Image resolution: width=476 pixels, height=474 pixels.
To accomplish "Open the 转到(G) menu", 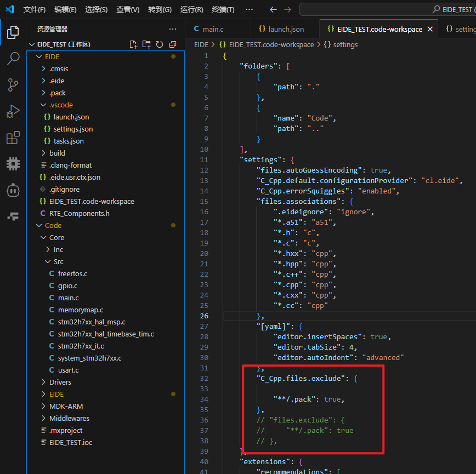I will coord(160,10).
